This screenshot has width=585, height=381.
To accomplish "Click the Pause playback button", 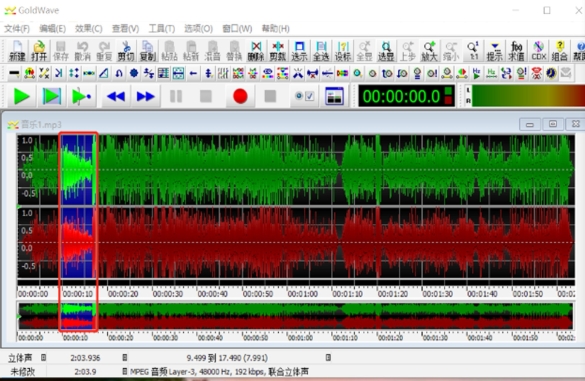I will (x=176, y=97).
